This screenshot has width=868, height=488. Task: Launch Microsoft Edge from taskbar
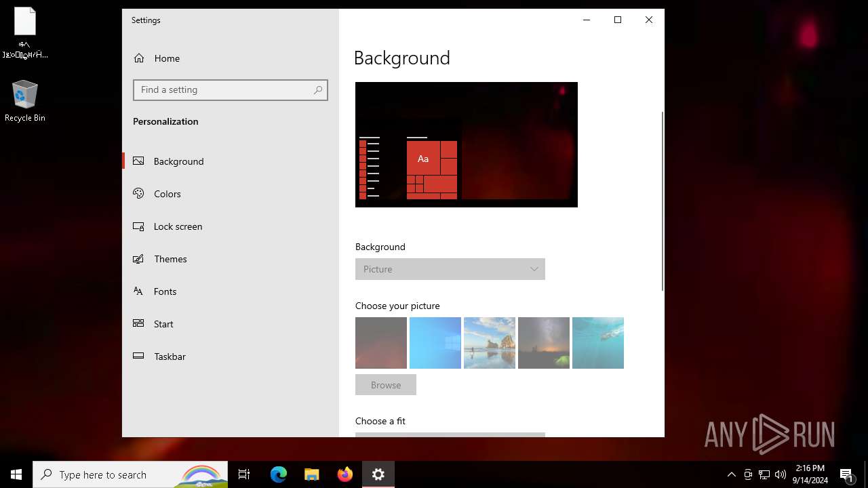(279, 474)
